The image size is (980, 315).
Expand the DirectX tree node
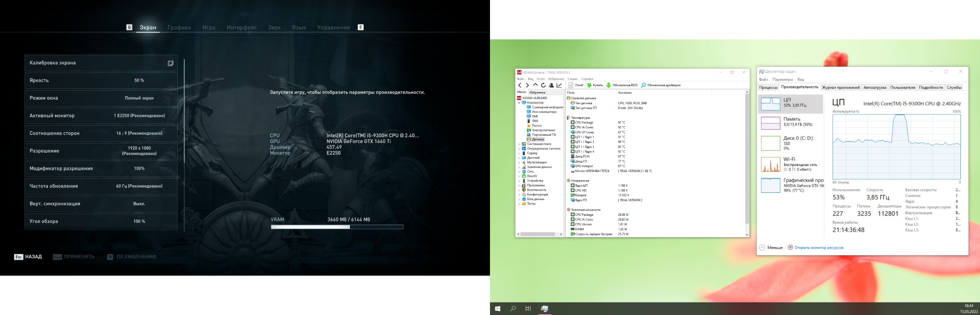(519, 176)
